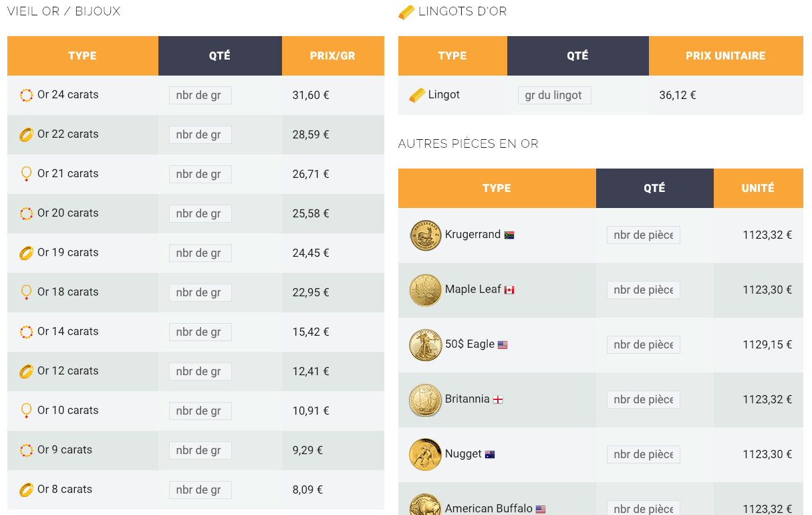Screen dimensions: 812x515
Task: Click the necklace icon next to Or 24 carats
Action: [x=26, y=95]
